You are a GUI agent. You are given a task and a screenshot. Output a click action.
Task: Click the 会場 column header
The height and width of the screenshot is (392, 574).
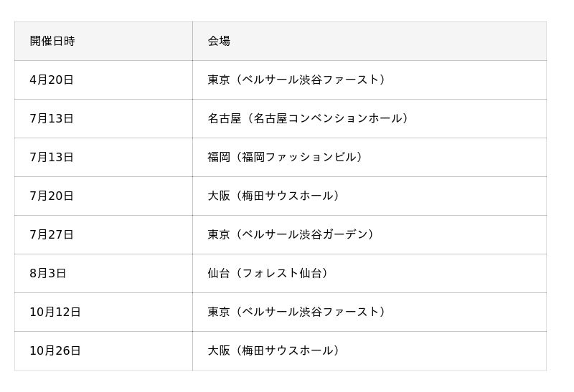[x=219, y=42]
